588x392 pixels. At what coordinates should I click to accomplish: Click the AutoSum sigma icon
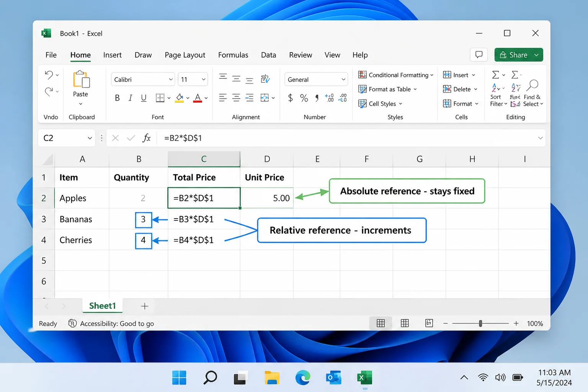(x=495, y=75)
